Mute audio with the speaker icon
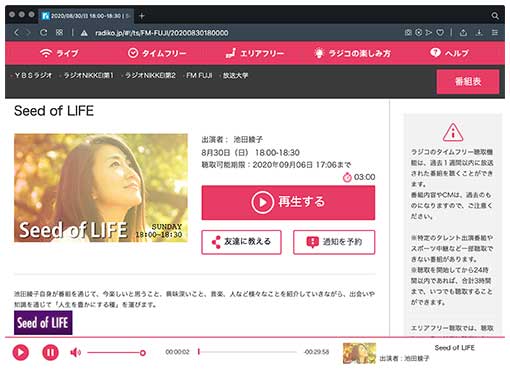The image size is (510, 372). (x=76, y=352)
